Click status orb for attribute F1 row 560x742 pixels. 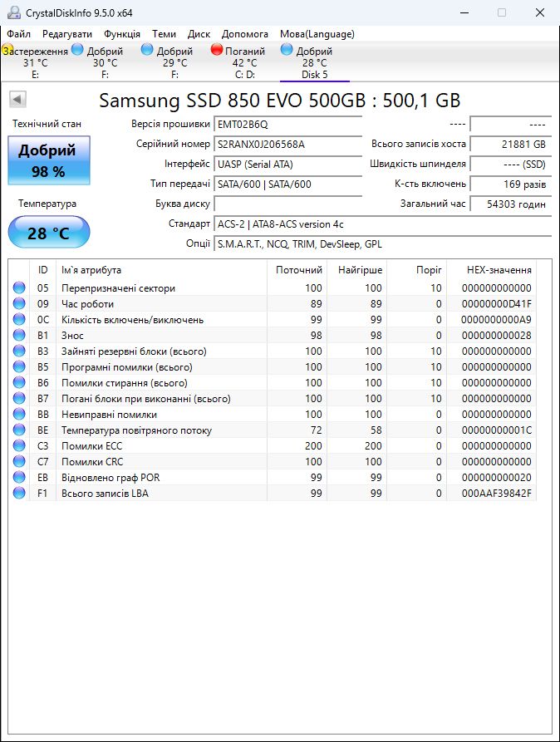tap(19, 493)
